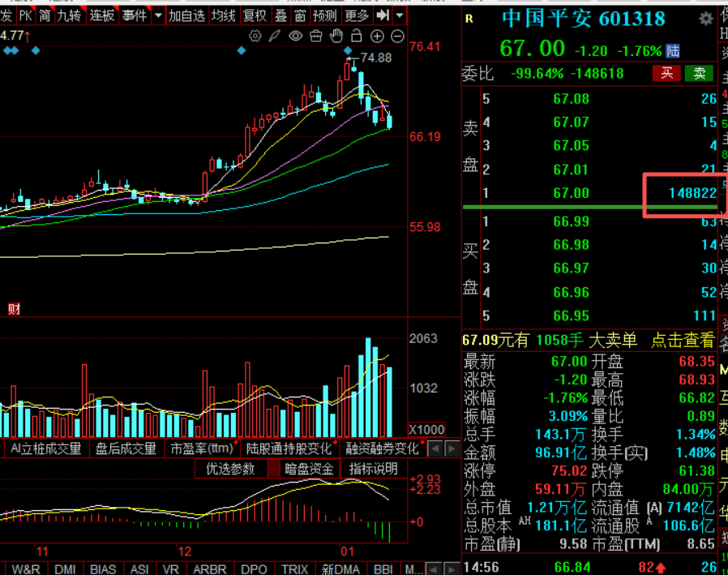Click the arrow-to-bar icon in toolbar
The height and width of the screenshot is (575, 728).
(x=384, y=15)
